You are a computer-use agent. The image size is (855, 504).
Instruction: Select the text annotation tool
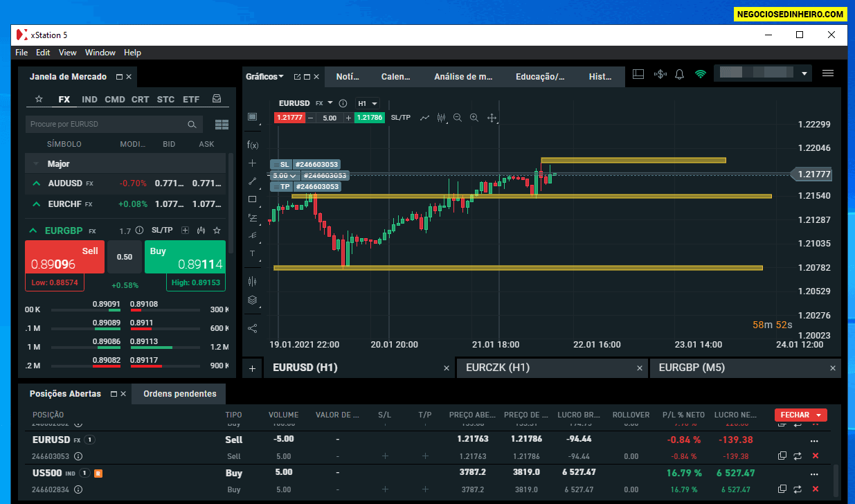pyautogui.click(x=252, y=254)
